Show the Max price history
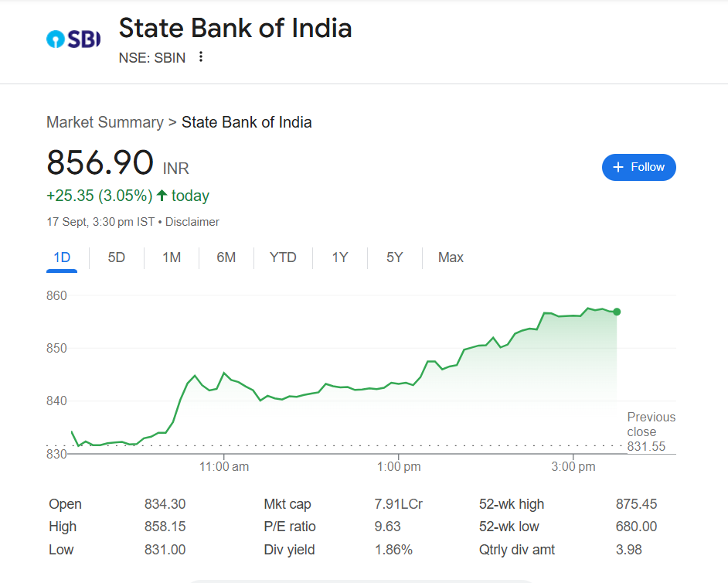The height and width of the screenshot is (583, 728). (451, 257)
